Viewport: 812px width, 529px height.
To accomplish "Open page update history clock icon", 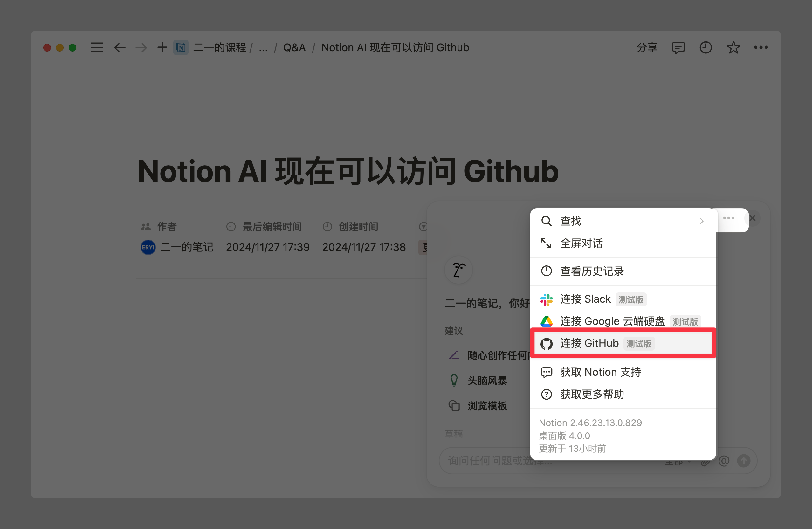I will click(705, 47).
